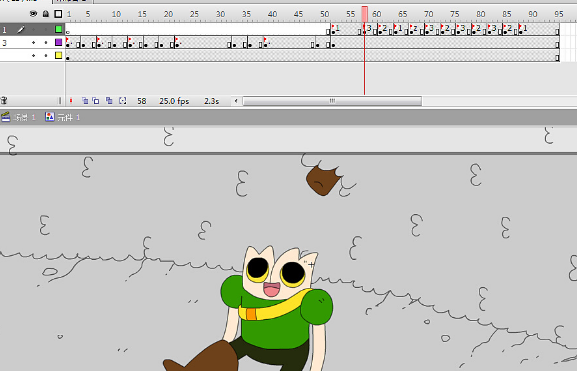
Task: Select layer 1 keyframe at frame 61
Action: coord(380,29)
